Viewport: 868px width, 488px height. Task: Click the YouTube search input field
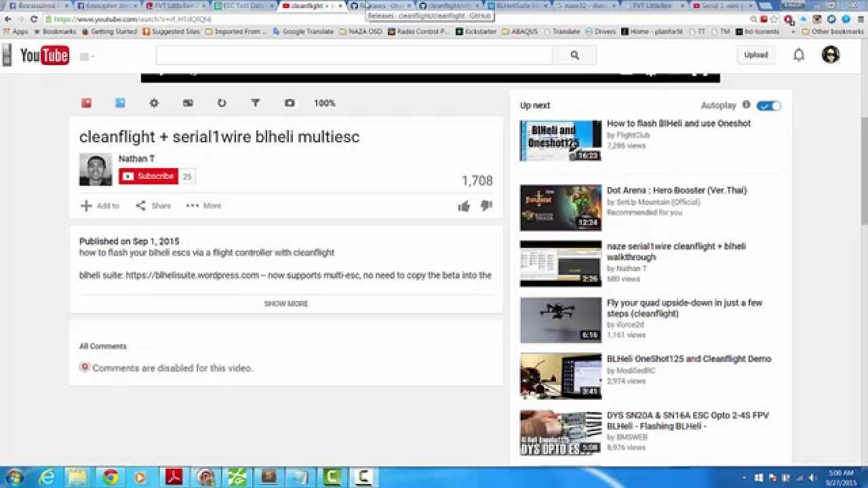[x=355, y=56]
